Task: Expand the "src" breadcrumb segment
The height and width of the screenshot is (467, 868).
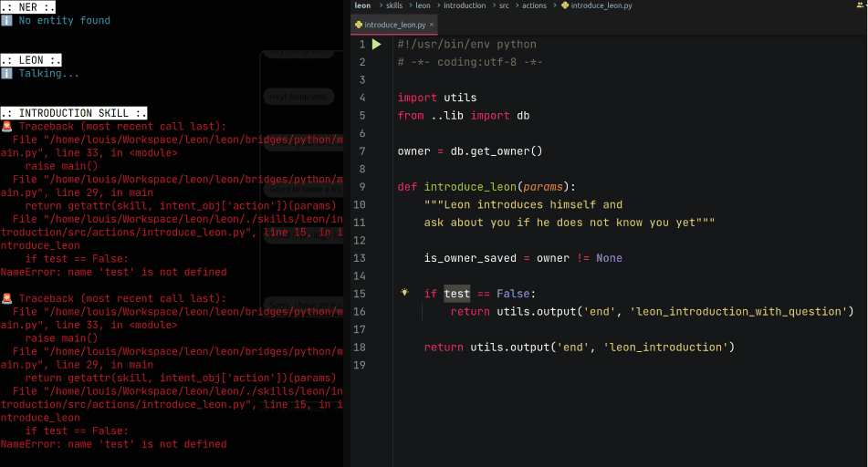Action: 504,5
